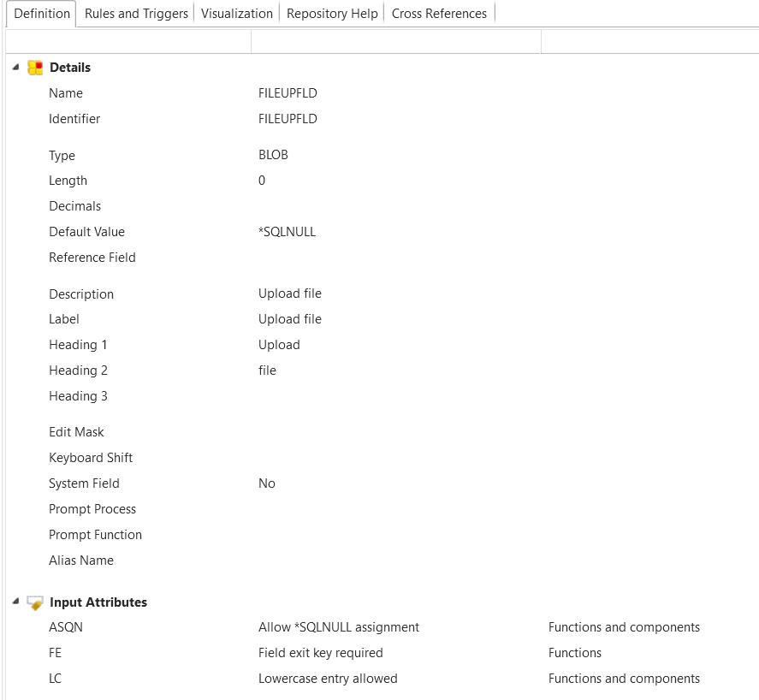Select the Identifier value FILEUPFLD

pyautogui.click(x=288, y=118)
